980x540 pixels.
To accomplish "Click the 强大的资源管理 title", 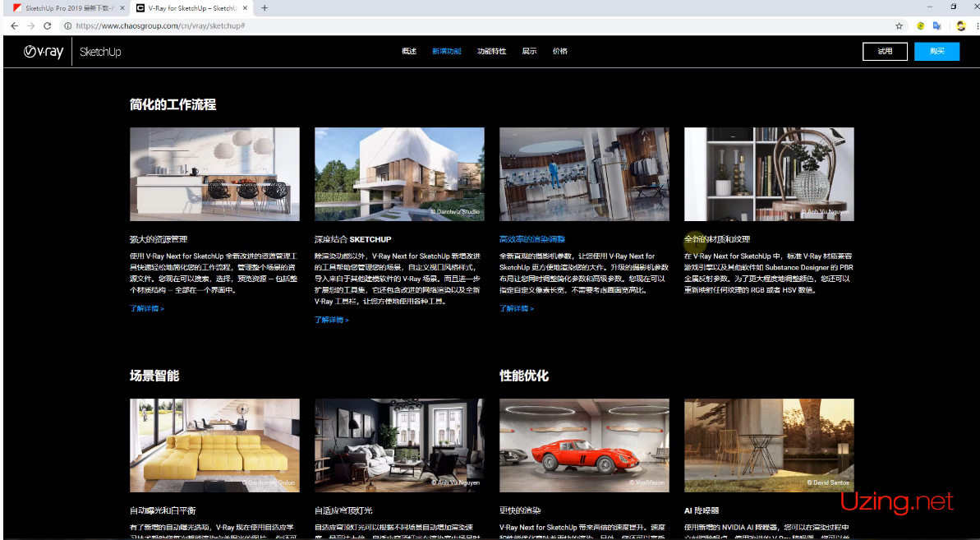I will (159, 239).
